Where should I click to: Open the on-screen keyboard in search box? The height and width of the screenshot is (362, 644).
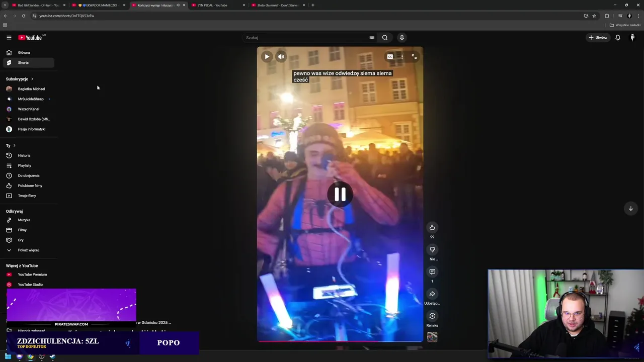coord(372,38)
